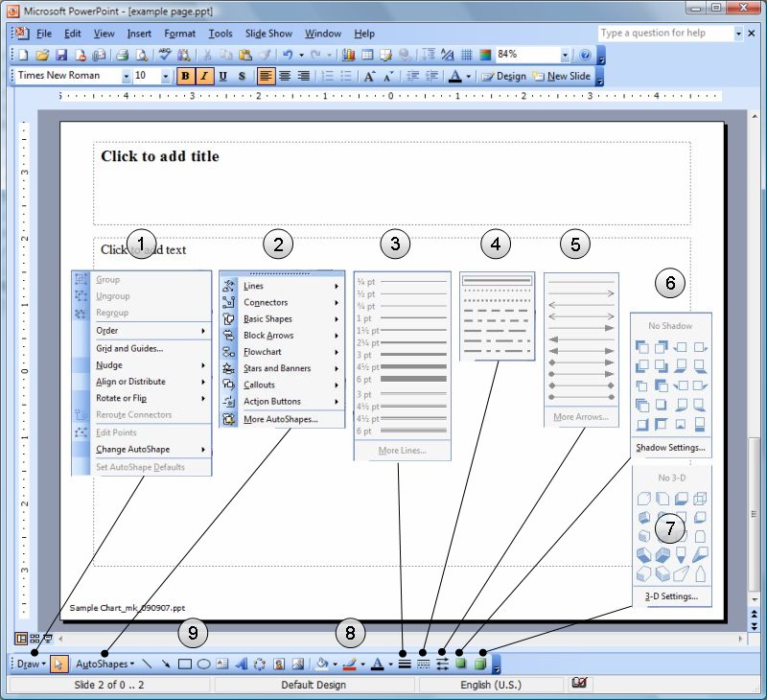This screenshot has height=700, width=767.
Task: Click the 'Type a question for help' box
Action: click(x=664, y=34)
